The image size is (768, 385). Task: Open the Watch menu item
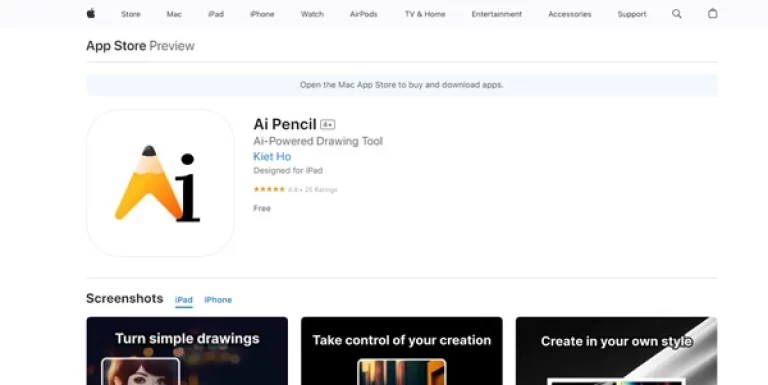coord(312,14)
